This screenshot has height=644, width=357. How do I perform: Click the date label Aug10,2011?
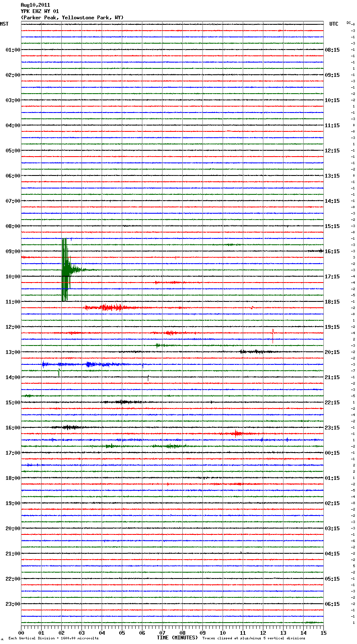pyautogui.click(x=35, y=5)
